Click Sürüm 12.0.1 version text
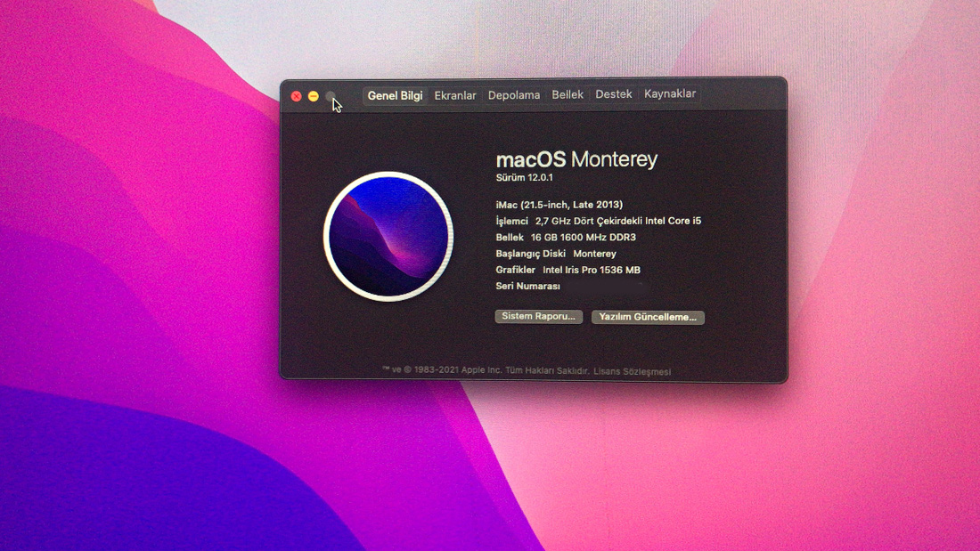This screenshot has width=980, height=551. (525, 178)
